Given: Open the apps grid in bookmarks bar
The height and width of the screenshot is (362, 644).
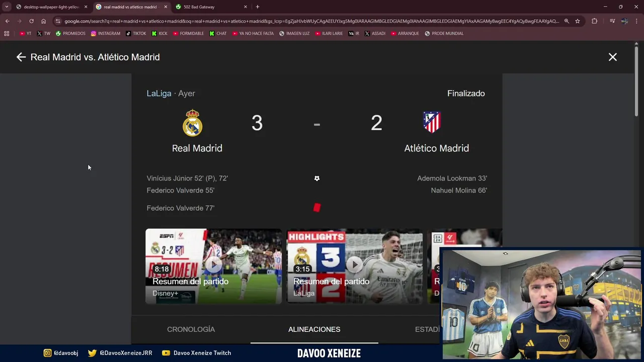Looking at the screenshot, I should (x=7, y=34).
